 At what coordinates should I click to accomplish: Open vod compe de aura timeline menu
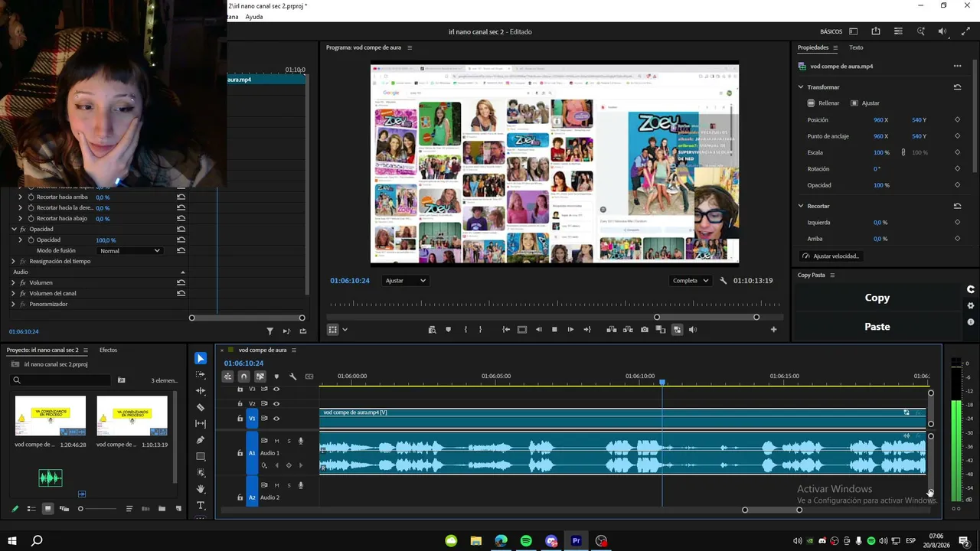pos(293,350)
